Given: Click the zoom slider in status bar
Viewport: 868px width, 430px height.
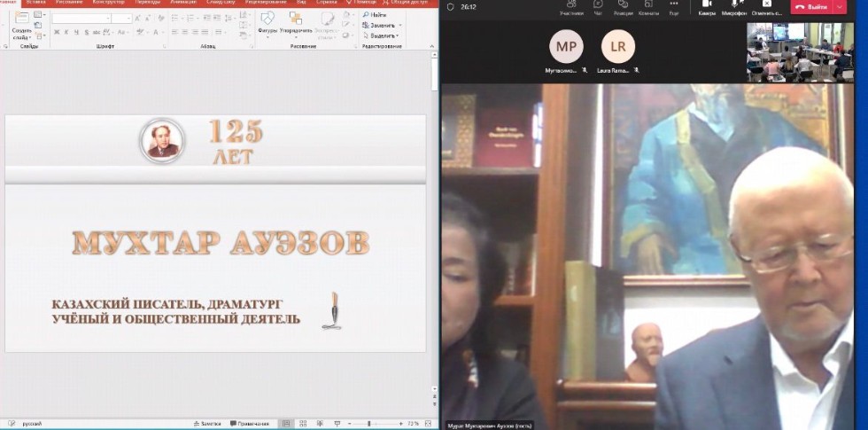Looking at the screenshot, I should pos(369,424).
